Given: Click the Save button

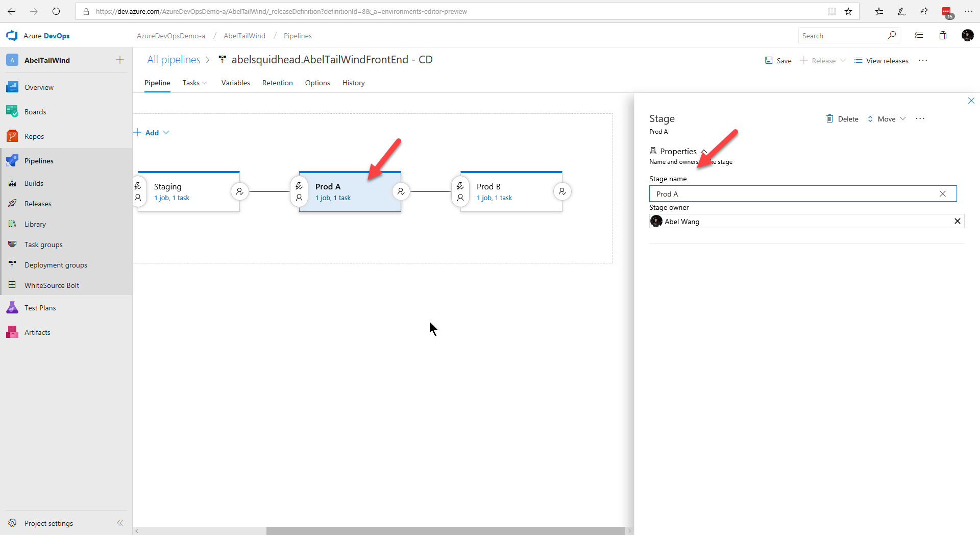Looking at the screenshot, I should click(778, 61).
